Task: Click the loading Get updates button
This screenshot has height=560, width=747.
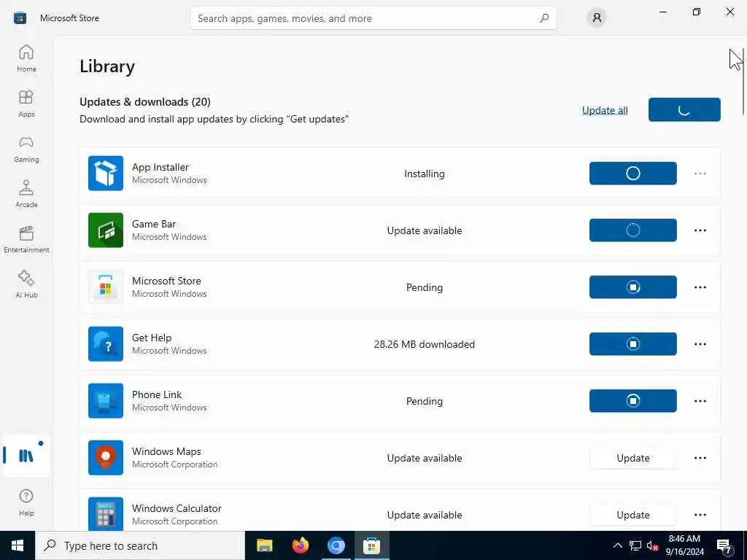Action: [684, 109]
